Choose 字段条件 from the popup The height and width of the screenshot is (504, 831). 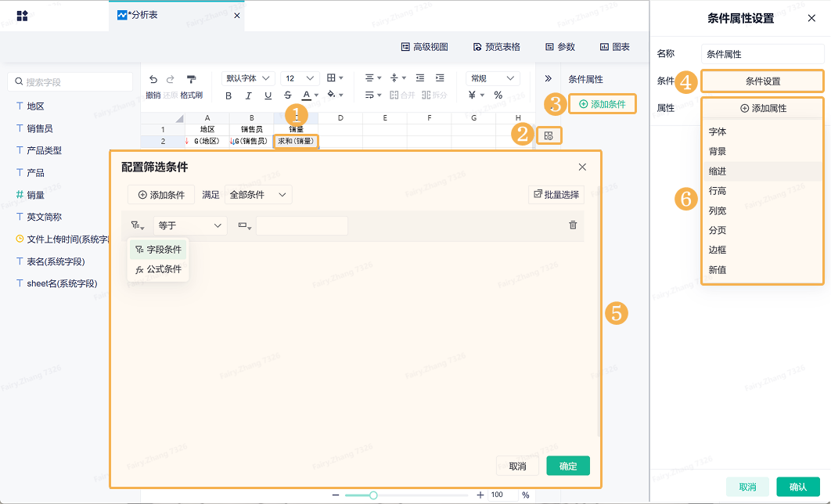click(x=158, y=250)
